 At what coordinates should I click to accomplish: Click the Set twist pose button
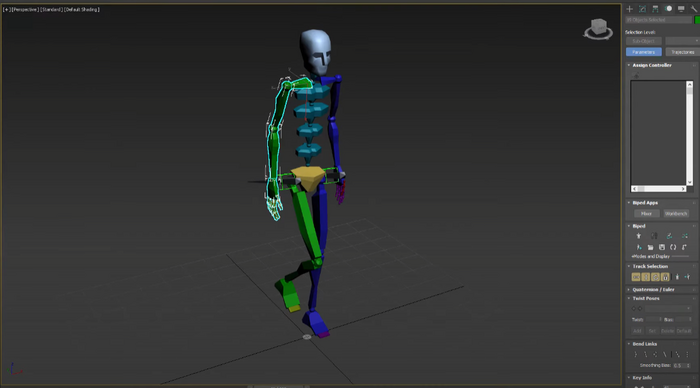(x=652, y=331)
